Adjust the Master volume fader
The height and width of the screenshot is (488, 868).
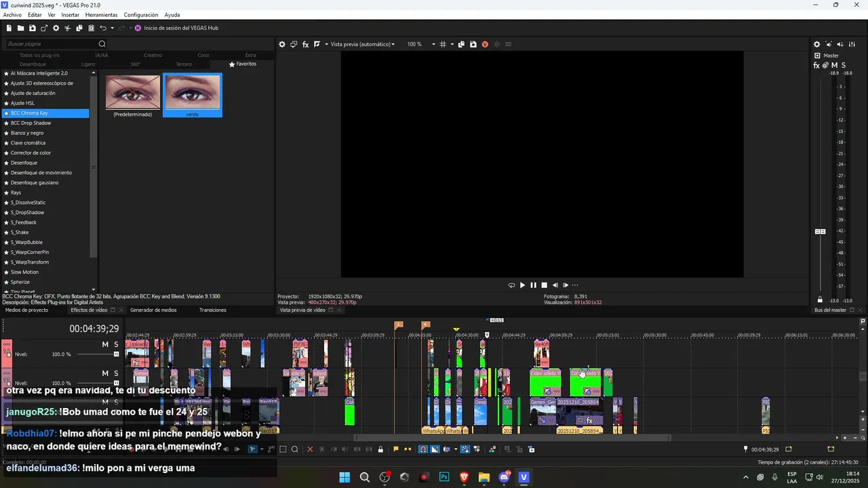(820, 232)
